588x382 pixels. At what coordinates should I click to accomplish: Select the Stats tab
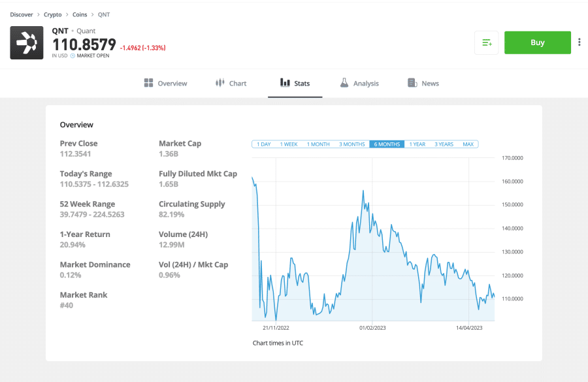tap(295, 83)
